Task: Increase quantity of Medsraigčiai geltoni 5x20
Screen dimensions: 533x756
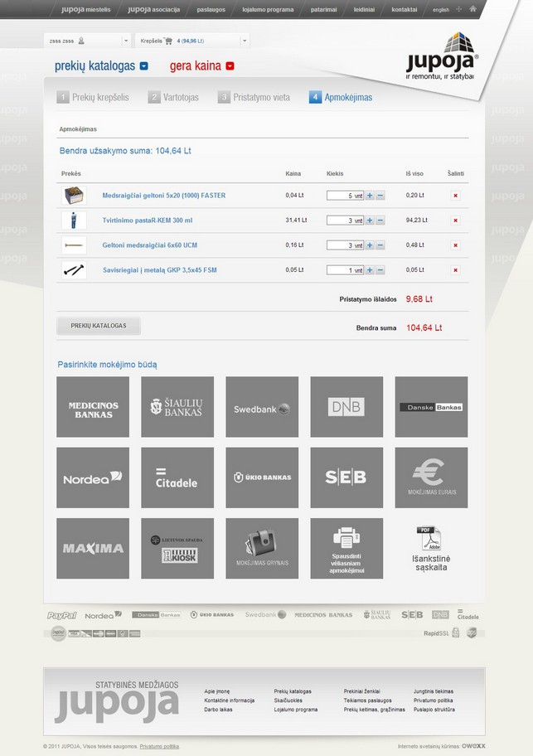Action: (370, 196)
